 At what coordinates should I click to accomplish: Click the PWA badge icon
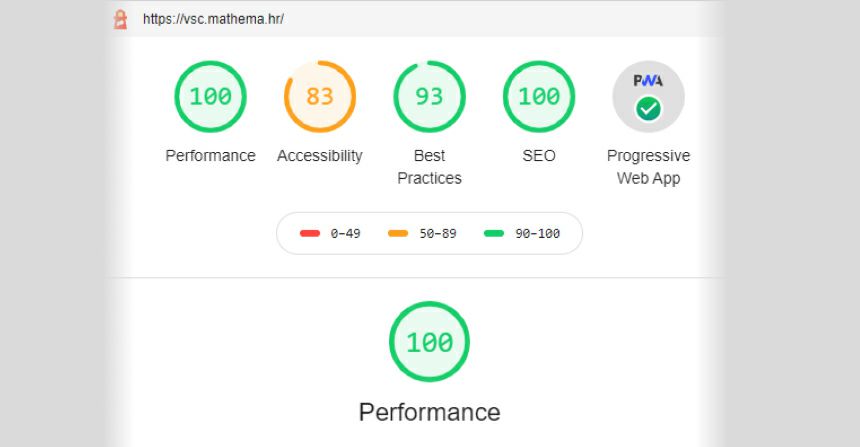click(648, 97)
